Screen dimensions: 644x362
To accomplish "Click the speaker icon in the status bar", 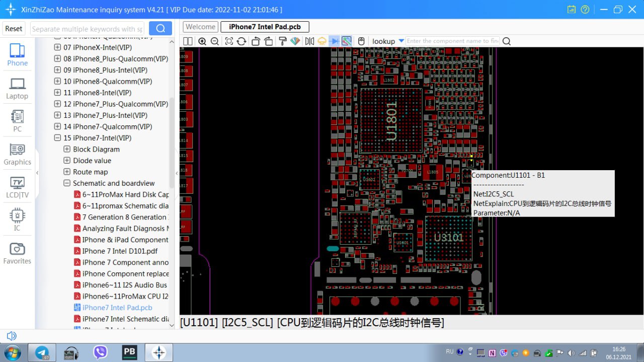I will coord(11,336).
